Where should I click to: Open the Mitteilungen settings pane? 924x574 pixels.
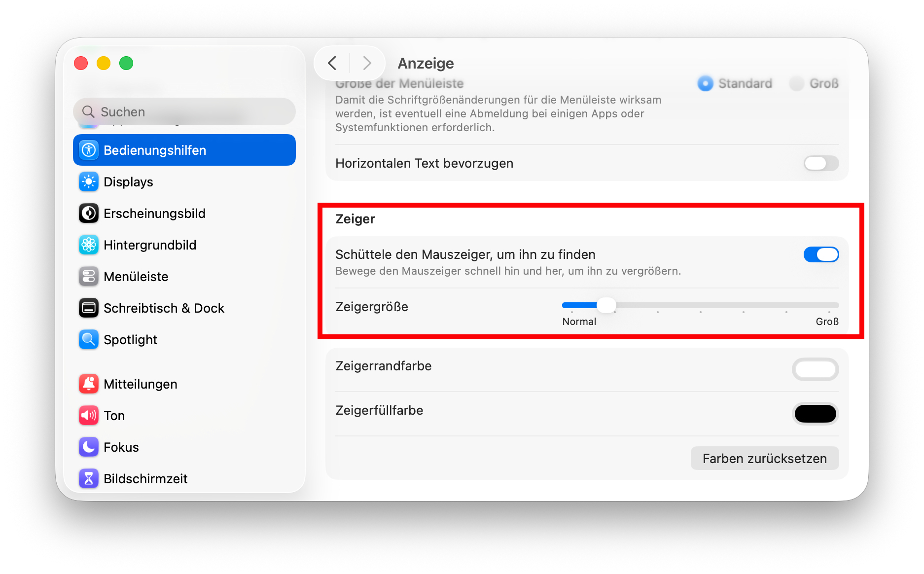184,384
